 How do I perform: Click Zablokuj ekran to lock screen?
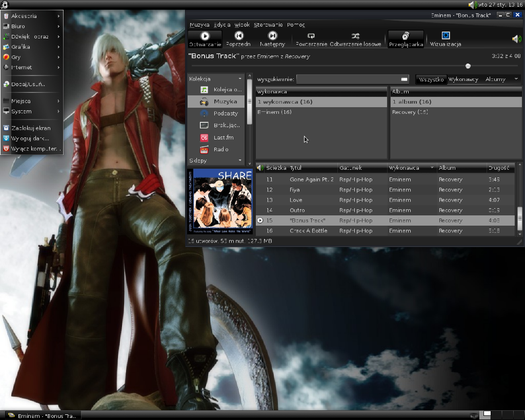32,128
